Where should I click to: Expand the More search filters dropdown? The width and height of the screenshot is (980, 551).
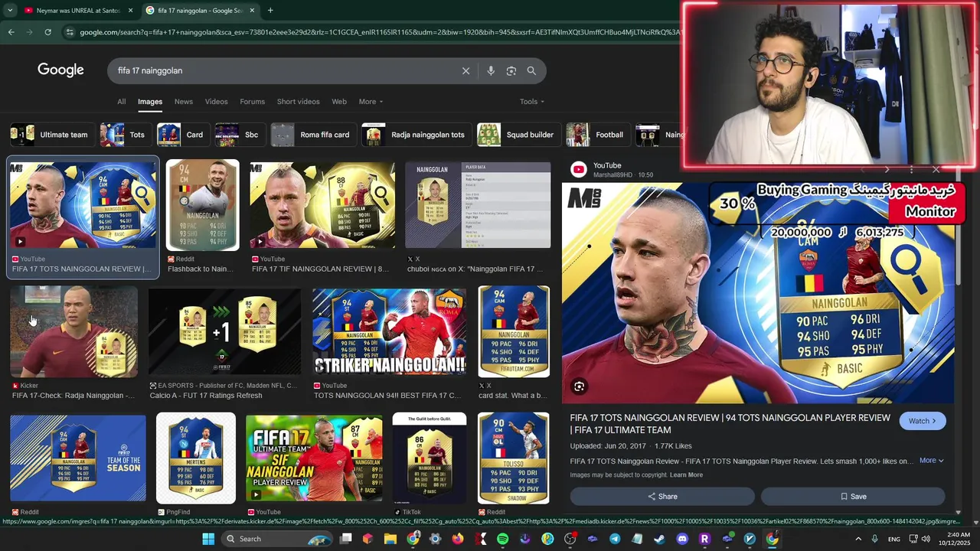[x=371, y=102]
